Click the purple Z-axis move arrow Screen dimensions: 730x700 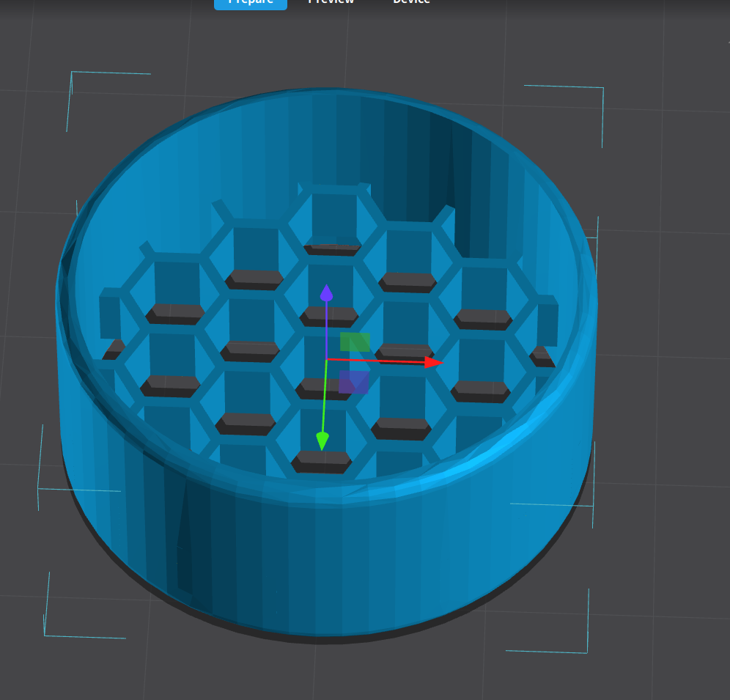tap(326, 293)
